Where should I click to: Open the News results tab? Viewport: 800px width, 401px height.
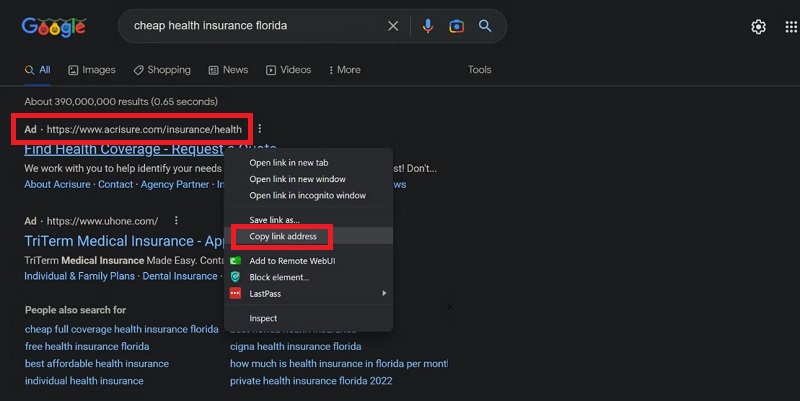pyautogui.click(x=228, y=70)
